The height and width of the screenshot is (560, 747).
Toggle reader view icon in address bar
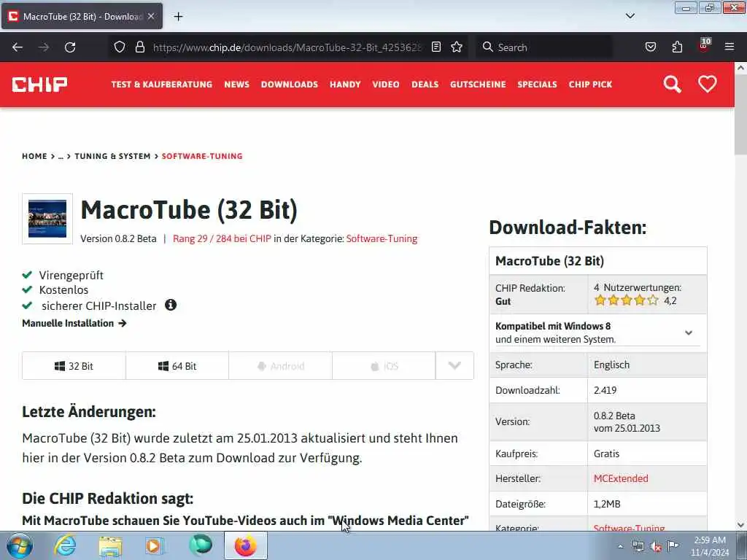pyautogui.click(x=436, y=47)
